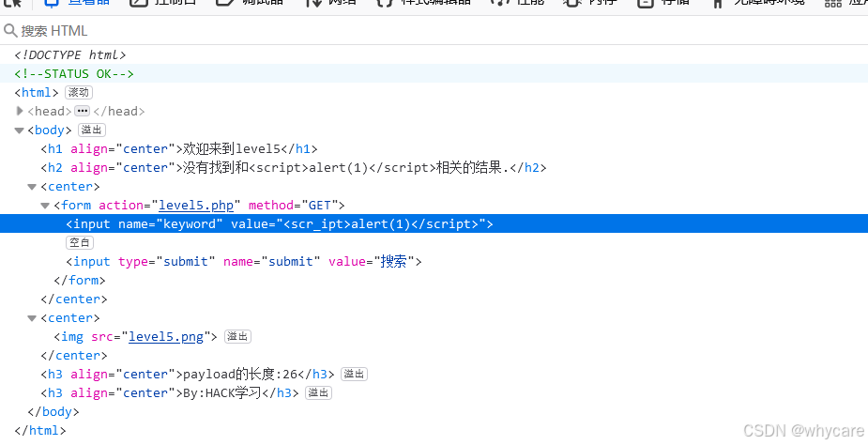Select the h3 payload的长度:26 node

[x=188, y=374]
